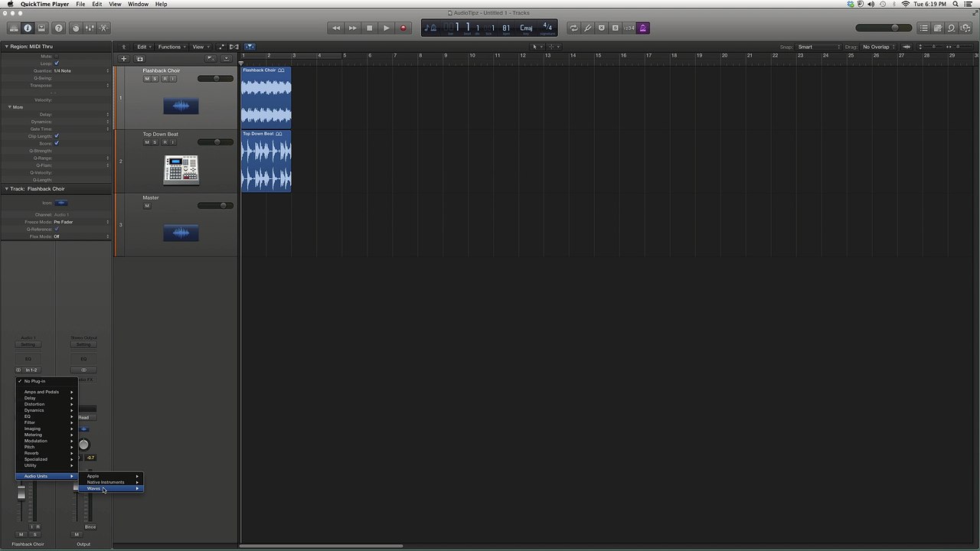Image resolution: width=980 pixels, height=551 pixels.
Task: Choose the Waves submenu item
Action: [x=112, y=488]
